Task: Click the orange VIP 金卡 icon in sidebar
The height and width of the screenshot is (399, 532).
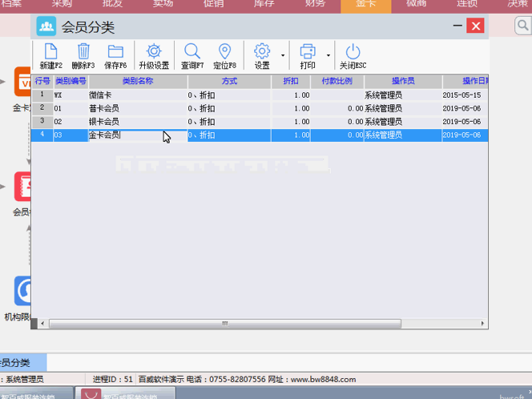Action: coord(22,82)
